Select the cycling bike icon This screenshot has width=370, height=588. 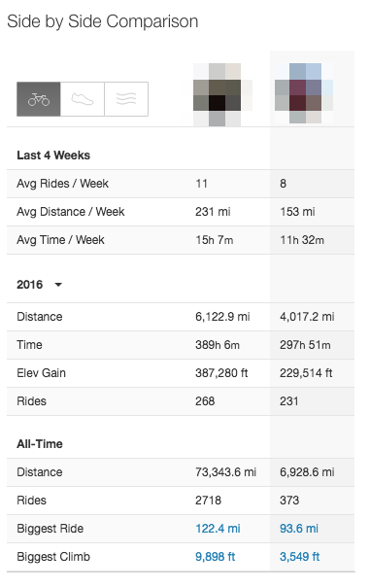click(x=38, y=99)
